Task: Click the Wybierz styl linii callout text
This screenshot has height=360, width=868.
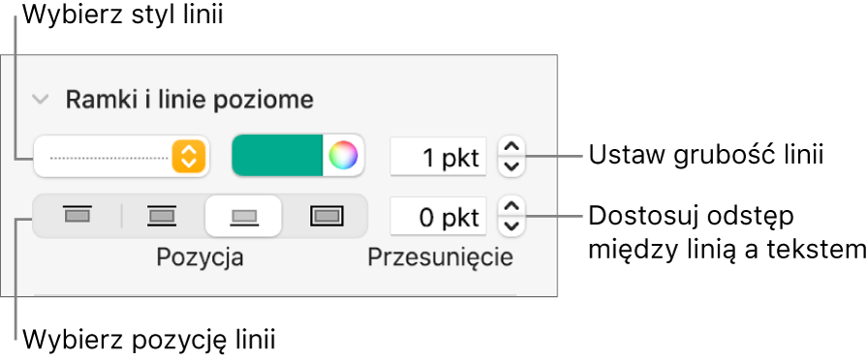Action: [x=122, y=15]
